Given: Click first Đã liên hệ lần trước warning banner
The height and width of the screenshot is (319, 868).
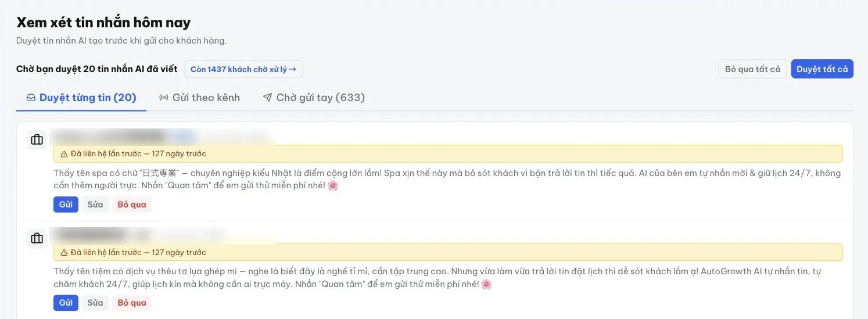Looking at the screenshot, I should point(448,154).
